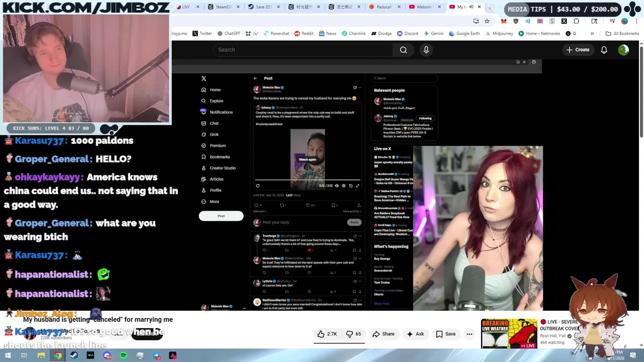Click Creator Studio in the video's X sidebar
The width and height of the screenshot is (644, 362).
tap(218, 168)
